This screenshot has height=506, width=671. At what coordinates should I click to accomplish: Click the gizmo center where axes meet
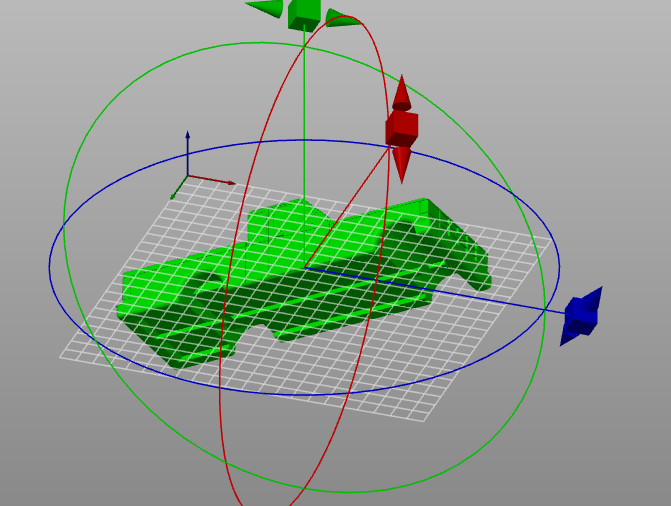(304, 266)
